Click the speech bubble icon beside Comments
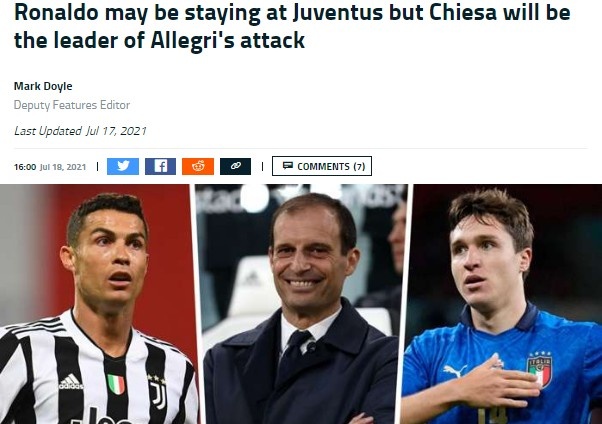 pos(288,166)
